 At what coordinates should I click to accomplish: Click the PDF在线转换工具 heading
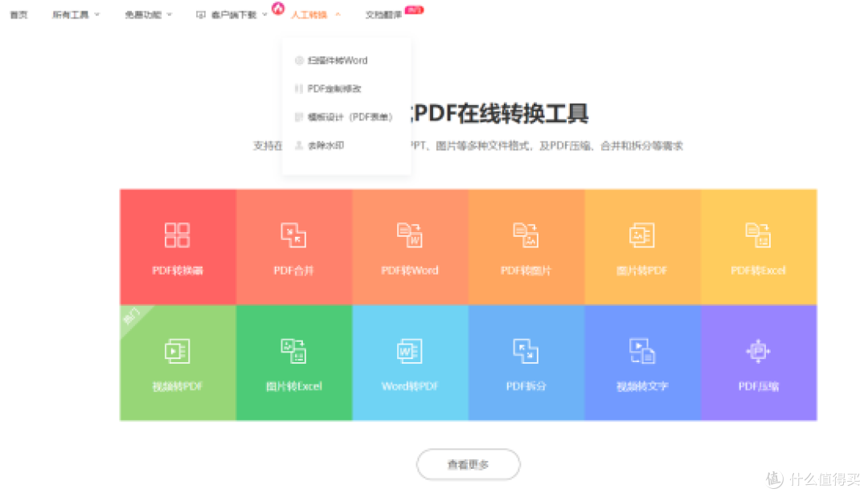pos(501,113)
